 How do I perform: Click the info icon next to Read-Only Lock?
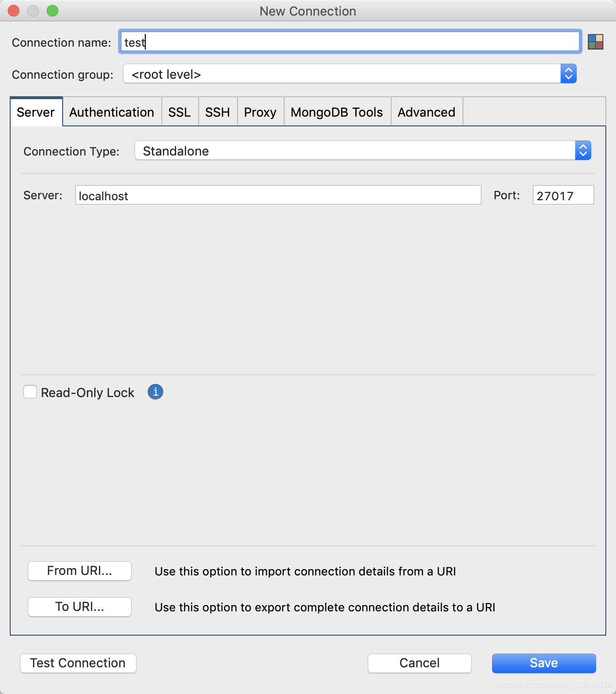pyautogui.click(x=155, y=392)
